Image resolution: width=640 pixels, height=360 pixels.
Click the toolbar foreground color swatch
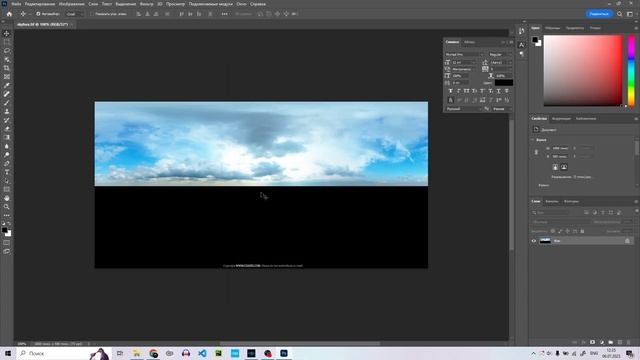tap(4, 231)
